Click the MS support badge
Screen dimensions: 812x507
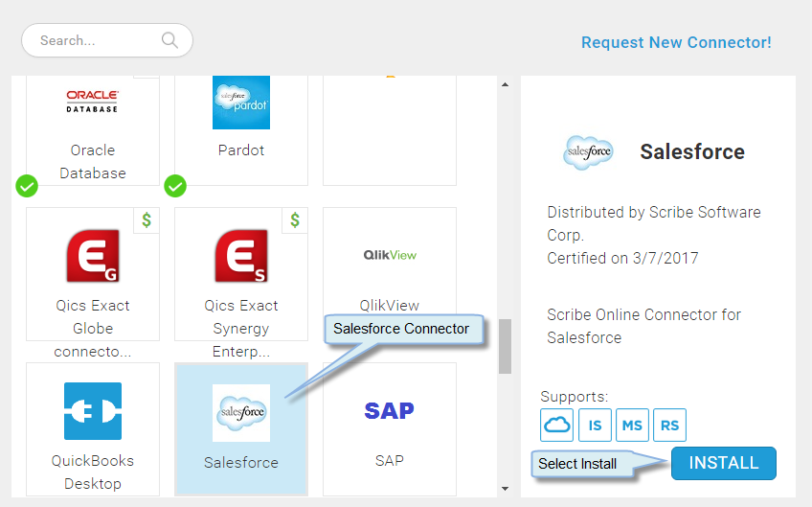[632, 426]
